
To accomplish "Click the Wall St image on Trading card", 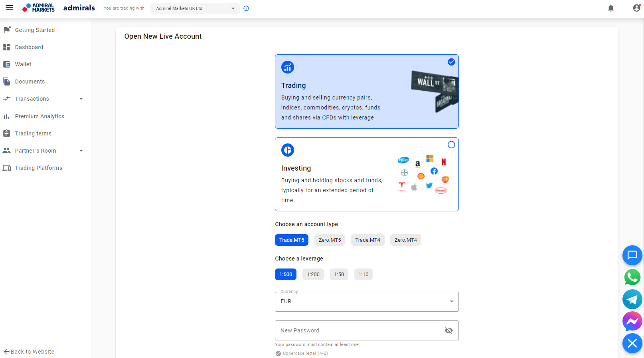I will (435, 91).
